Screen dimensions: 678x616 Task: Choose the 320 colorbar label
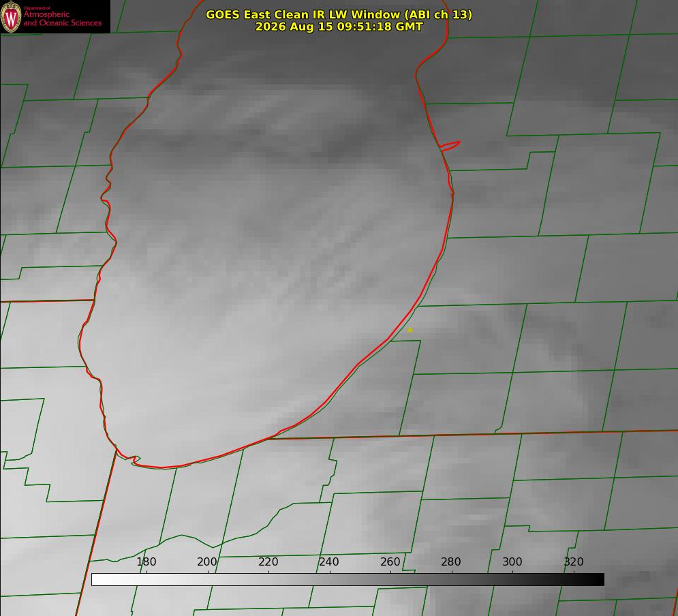coord(574,561)
